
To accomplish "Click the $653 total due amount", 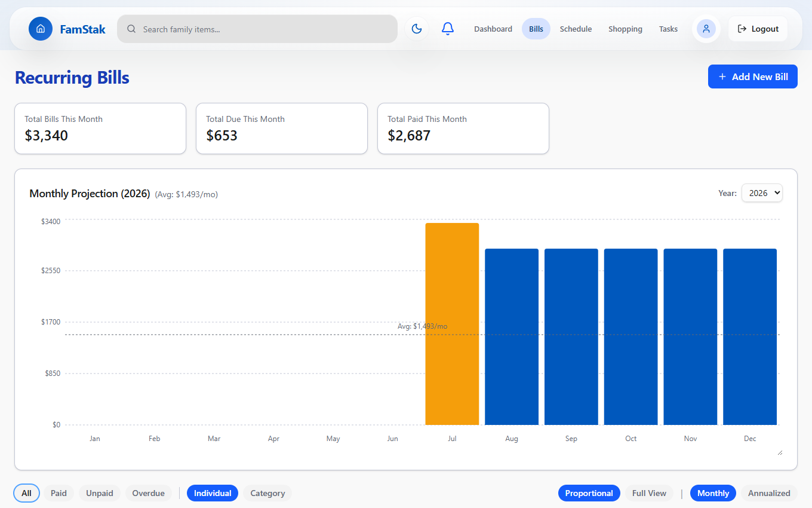I will (222, 136).
